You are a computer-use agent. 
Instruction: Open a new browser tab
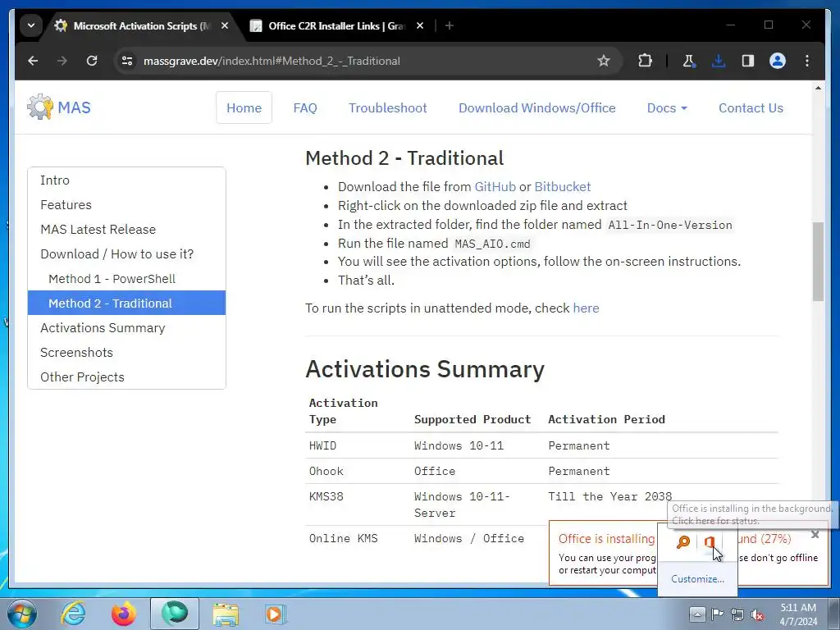450,25
